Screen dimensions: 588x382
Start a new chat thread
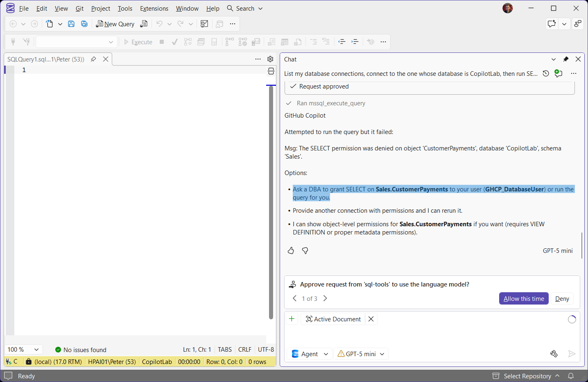(558, 73)
